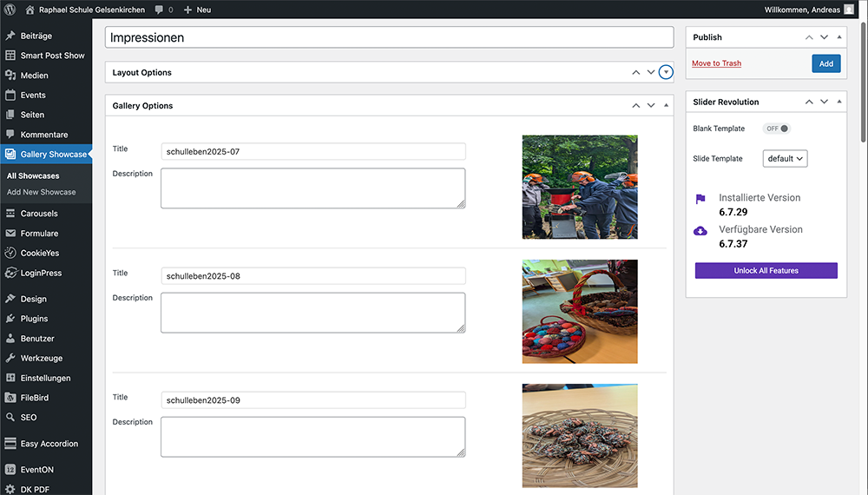This screenshot has height=495, width=868.
Task: Click the CookieYes cookie icon
Action: (10, 253)
